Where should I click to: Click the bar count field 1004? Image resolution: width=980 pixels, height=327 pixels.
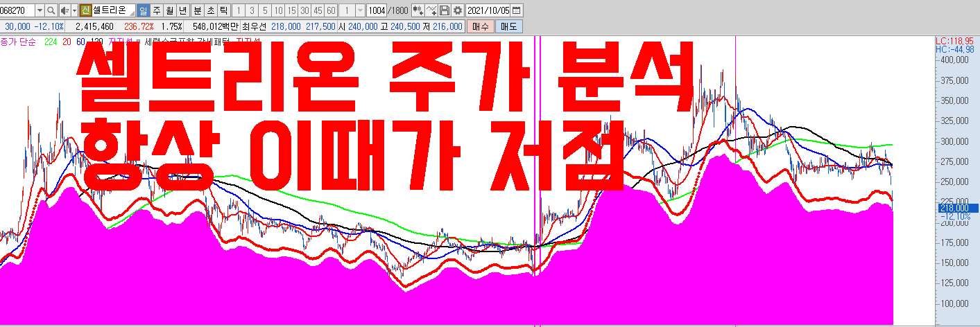click(377, 10)
